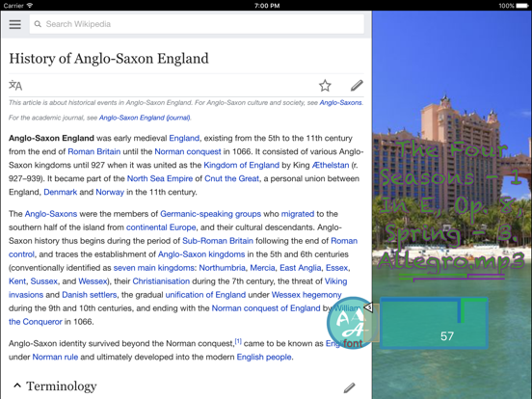Follow the Anglo-Saxon kingdoms link

[201, 254]
